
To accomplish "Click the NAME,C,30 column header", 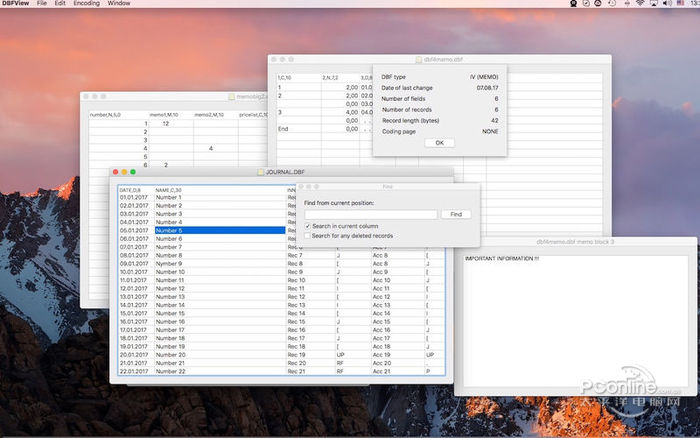I will click(220, 190).
